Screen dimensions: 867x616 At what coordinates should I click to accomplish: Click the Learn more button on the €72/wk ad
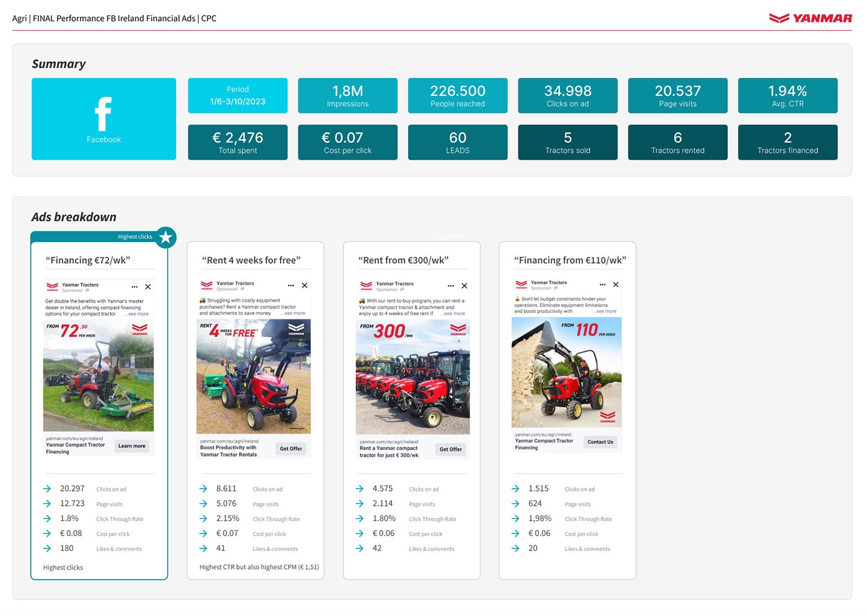click(x=132, y=446)
